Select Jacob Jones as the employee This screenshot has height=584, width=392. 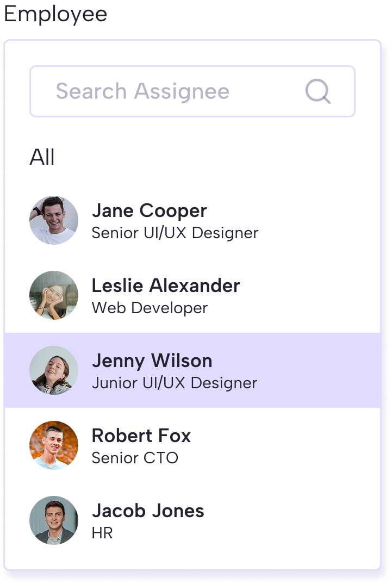click(148, 511)
